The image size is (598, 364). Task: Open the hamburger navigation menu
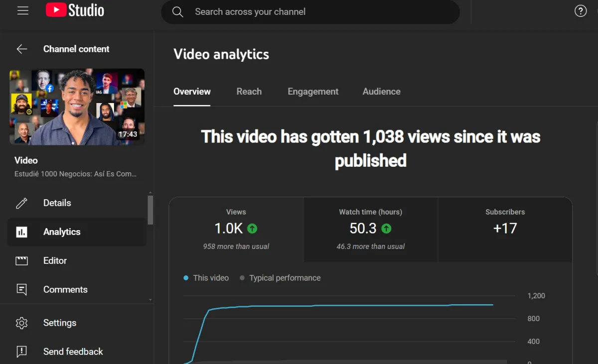pos(23,11)
